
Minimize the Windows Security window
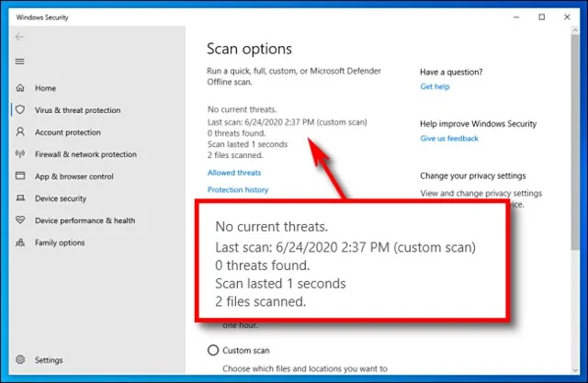[x=516, y=17]
